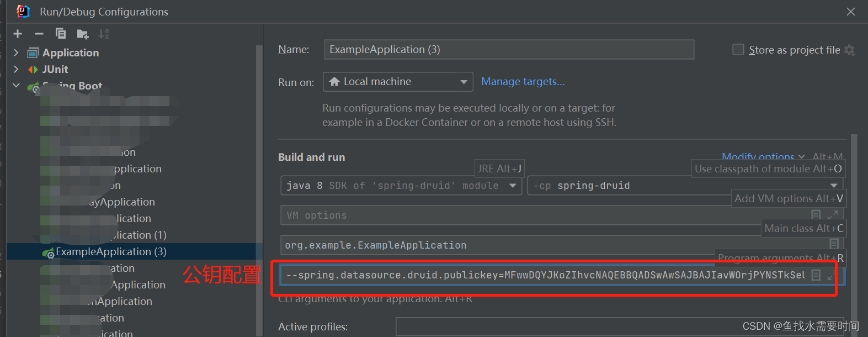Add a new configuration with plus icon
Image resolution: width=868 pixels, height=337 pixels.
click(x=18, y=34)
